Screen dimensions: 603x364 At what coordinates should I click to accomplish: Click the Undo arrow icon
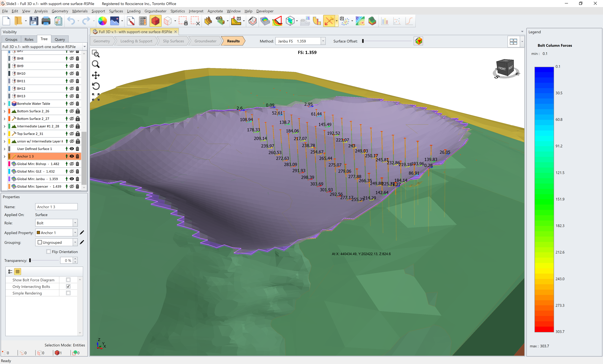pos(71,21)
